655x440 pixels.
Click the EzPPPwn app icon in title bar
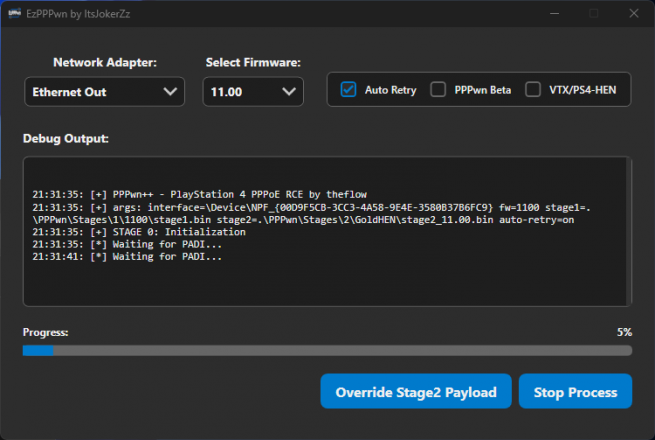16,13
